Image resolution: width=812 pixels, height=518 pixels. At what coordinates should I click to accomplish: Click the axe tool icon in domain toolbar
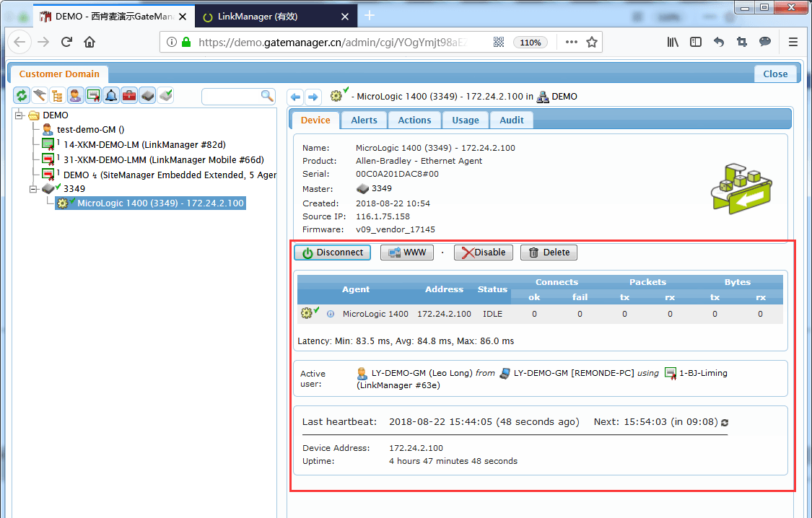[x=40, y=96]
